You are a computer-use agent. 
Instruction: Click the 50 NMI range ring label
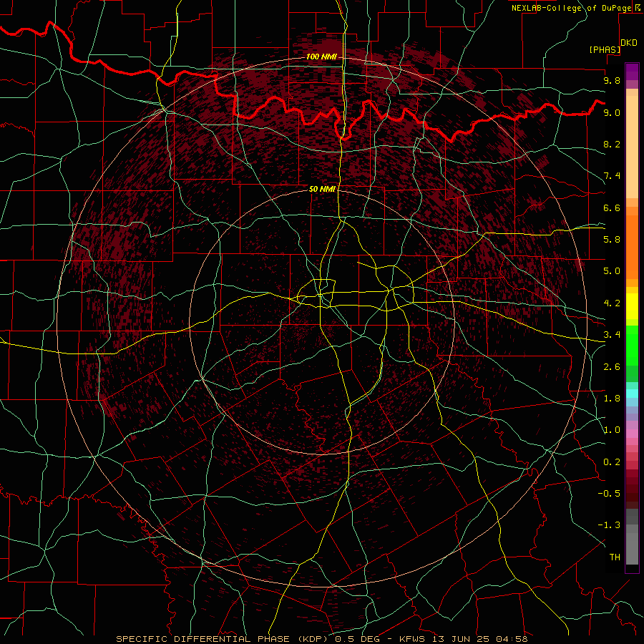pyautogui.click(x=322, y=190)
